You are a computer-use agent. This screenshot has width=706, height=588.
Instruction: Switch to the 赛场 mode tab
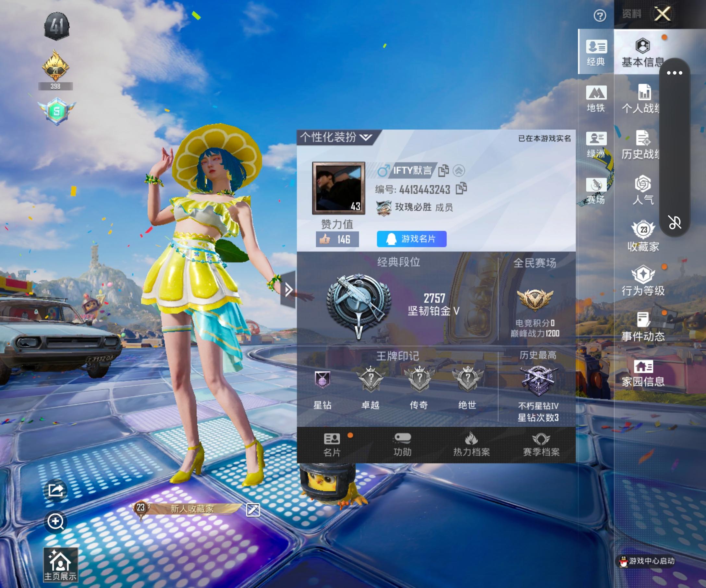coord(596,190)
